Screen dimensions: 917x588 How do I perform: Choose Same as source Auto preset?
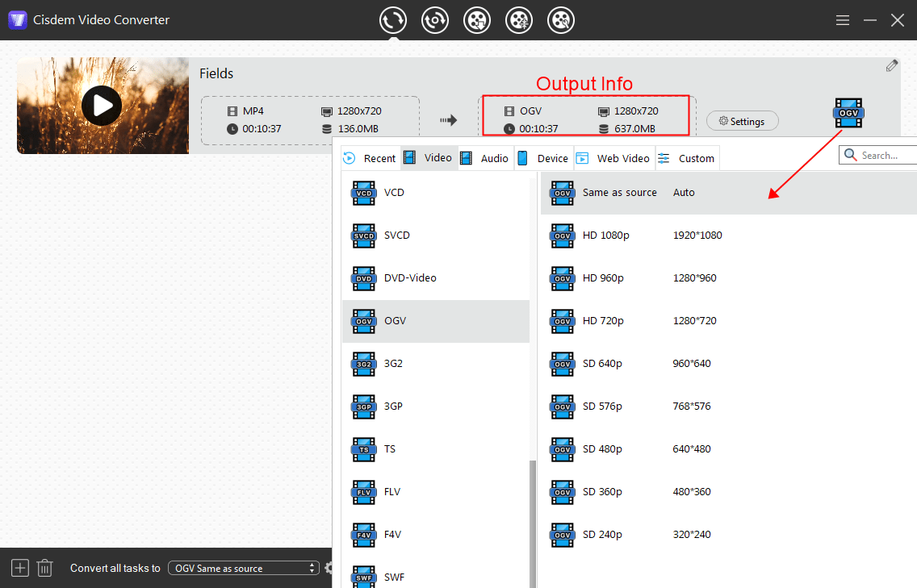click(x=729, y=193)
